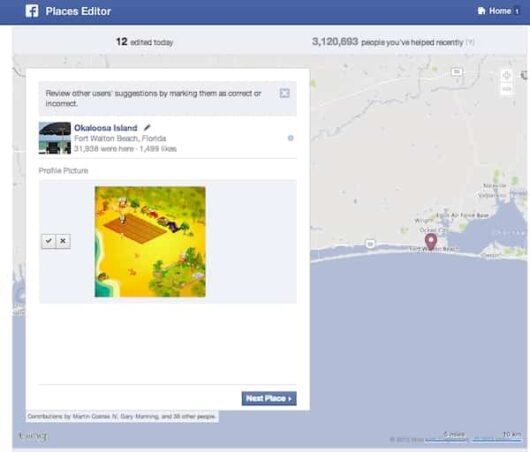Open the help question mark beside people helped
This screenshot has height=452, width=530.
470,43
